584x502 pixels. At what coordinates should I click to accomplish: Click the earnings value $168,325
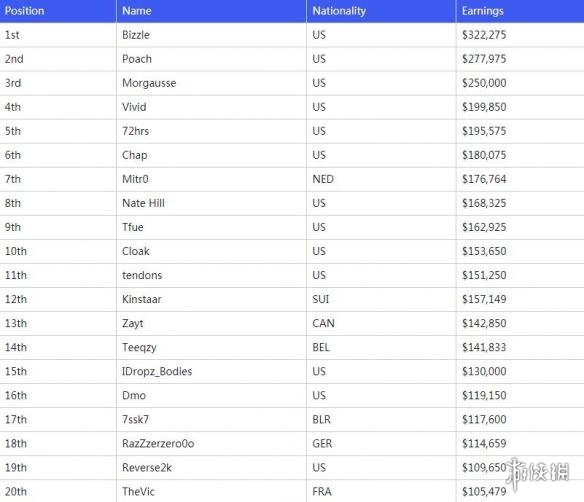click(484, 203)
